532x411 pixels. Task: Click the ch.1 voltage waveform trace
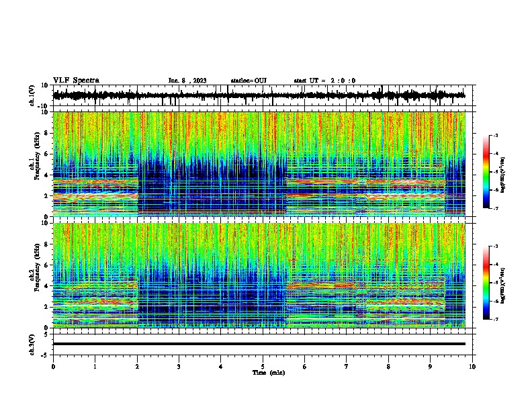(259, 95)
